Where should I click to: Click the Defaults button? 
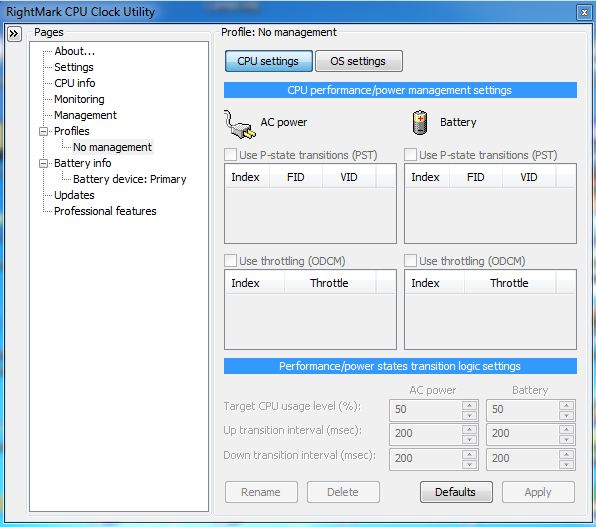tap(456, 492)
